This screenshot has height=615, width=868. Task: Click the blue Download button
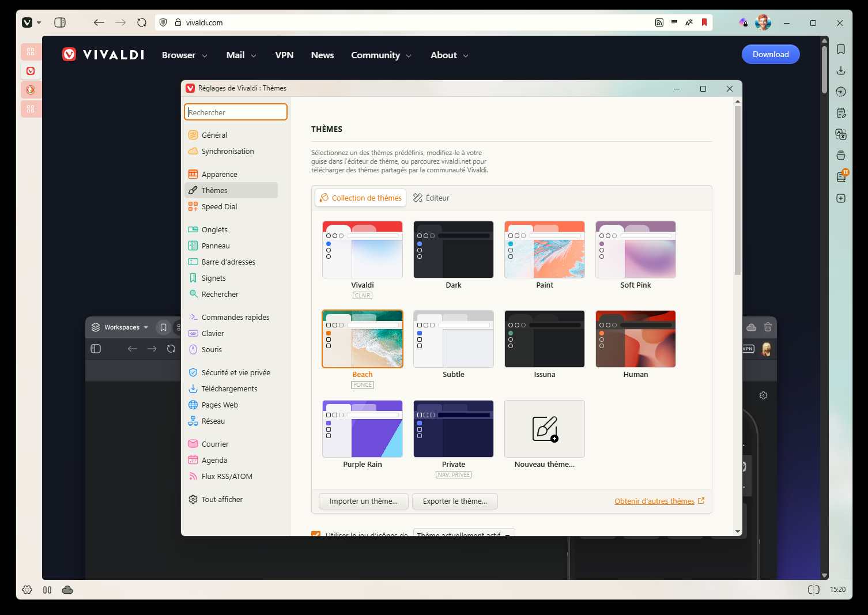tap(771, 54)
